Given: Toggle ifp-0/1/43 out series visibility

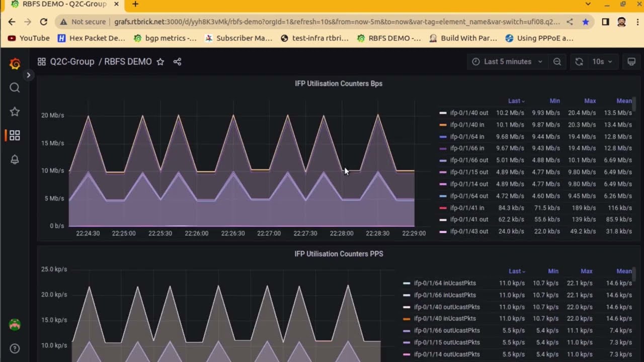Looking at the screenshot, I should pos(469,231).
